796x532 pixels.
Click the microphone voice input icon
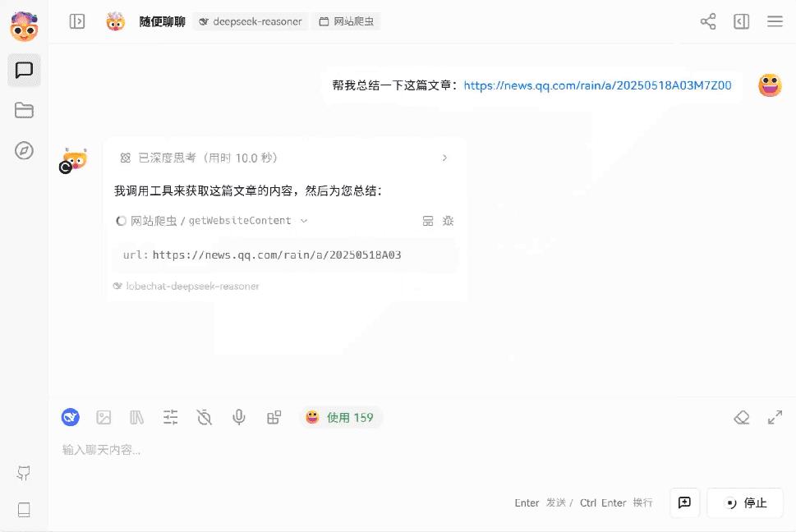click(239, 417)
